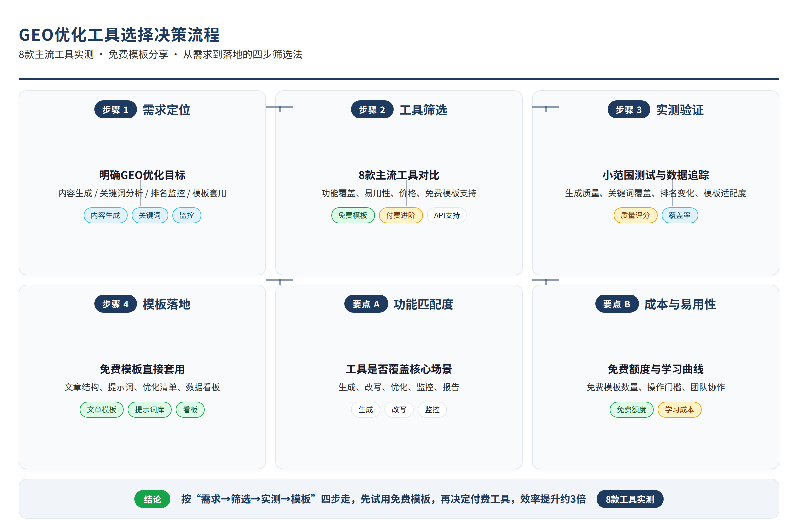Click the text 明确GEO优化目标
798x532 pixels.
(142, 175)
